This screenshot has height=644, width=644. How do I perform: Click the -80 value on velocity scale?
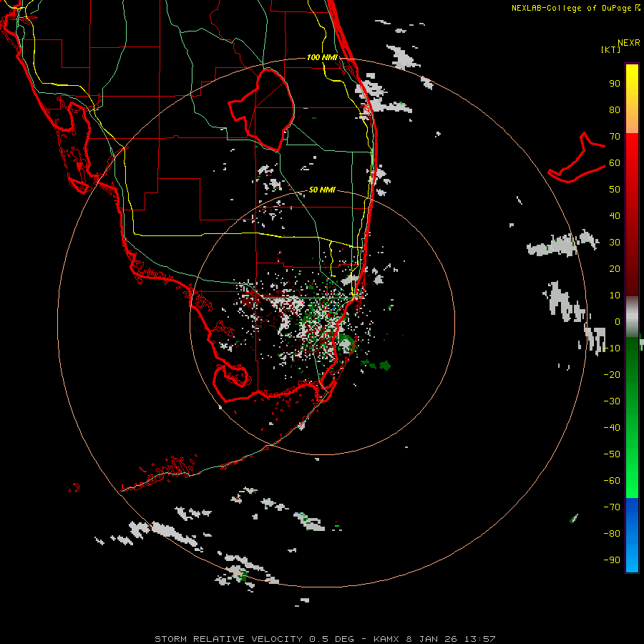[612, 534]
